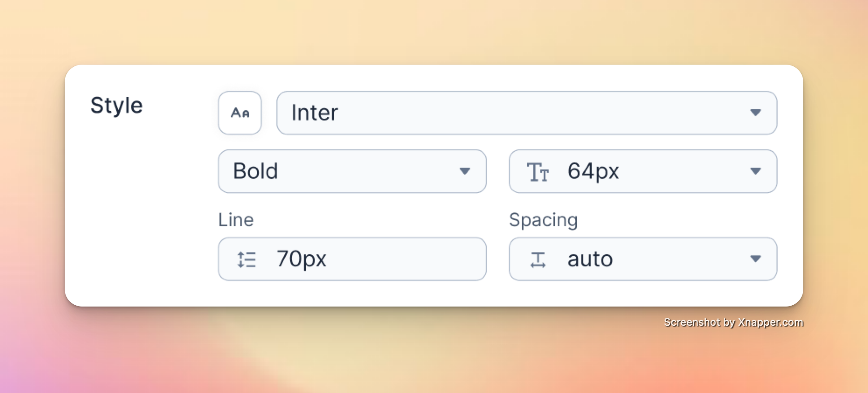This screenshot has width=868, height=393.
Task: Click the Style section label
Action: (x=116, y=106)
